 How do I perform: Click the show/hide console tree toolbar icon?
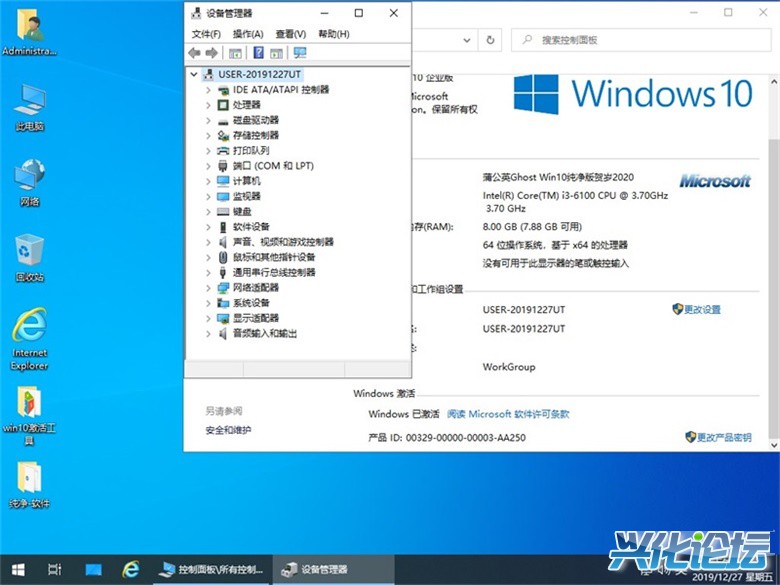236,53
